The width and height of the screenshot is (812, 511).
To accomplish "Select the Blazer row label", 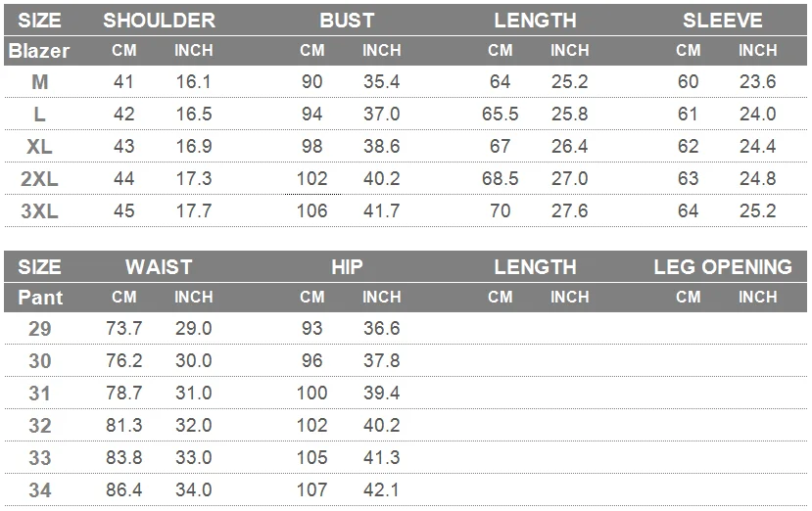I will click(39, 51).
